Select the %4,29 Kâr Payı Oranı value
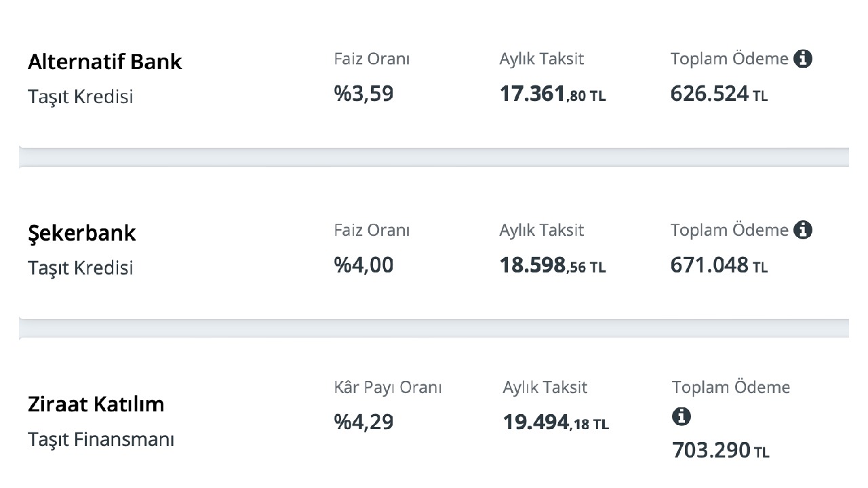 tap(363, 423)
